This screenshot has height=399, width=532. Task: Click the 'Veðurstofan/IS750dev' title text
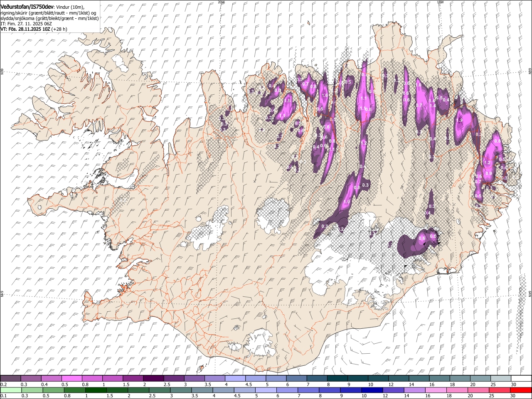pos(27,7)
